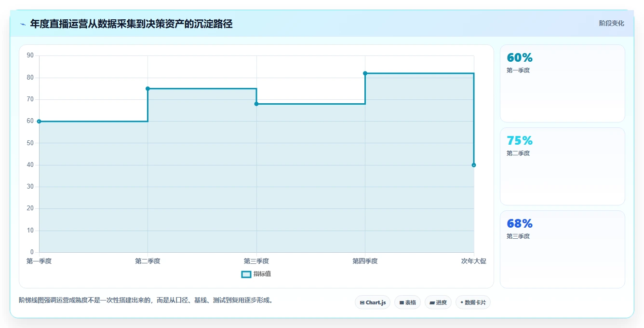This screenshot has height=328, width=644.
Task: Click the 第三季度 x-axis label
Action: [x=256, y=261]
